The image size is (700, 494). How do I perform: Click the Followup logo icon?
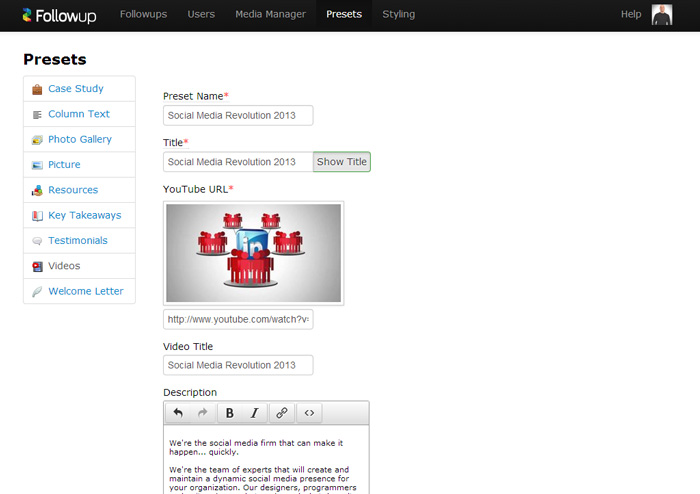29,15
